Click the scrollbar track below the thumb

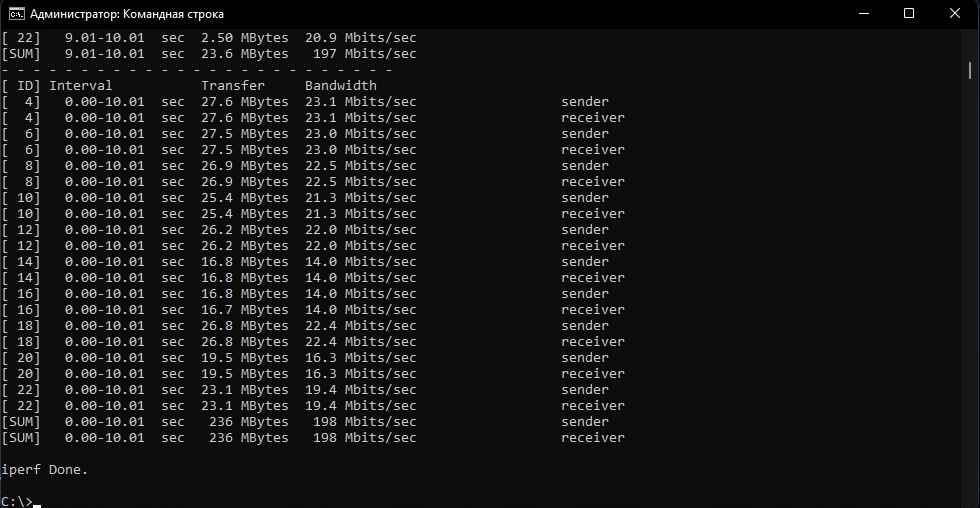(x=971, y=300)
